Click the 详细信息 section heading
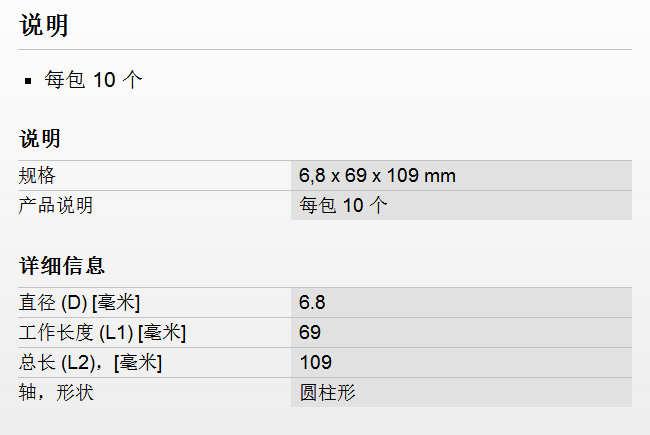Viewport: 650px width, 435px height. tap(62, 266)
